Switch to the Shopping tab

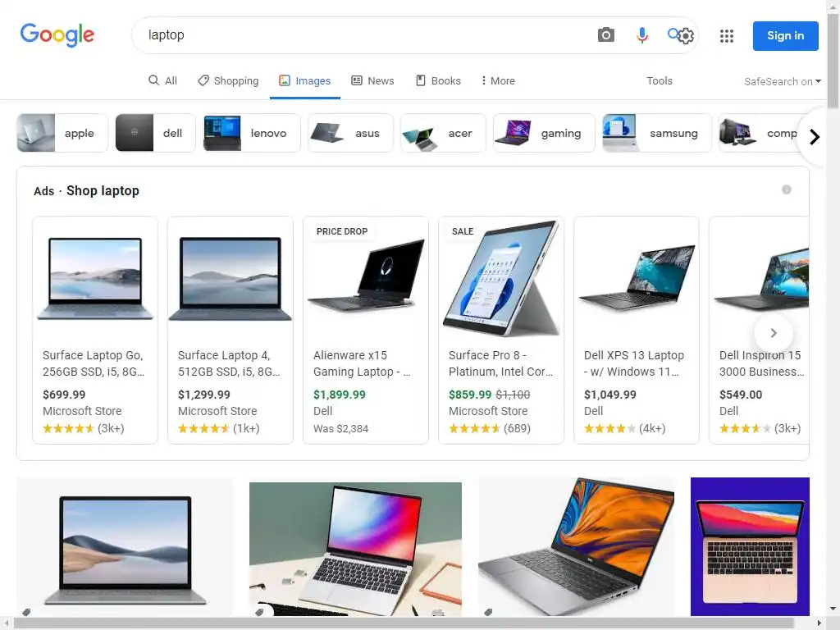pos(228,80)
